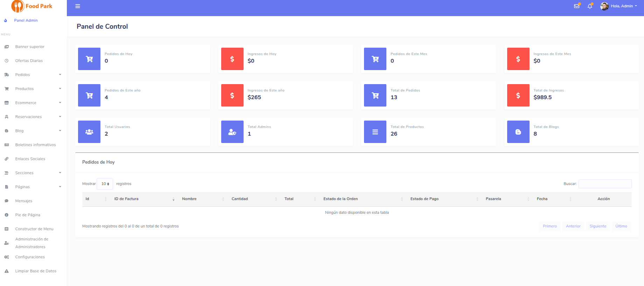Open the Hola, Admin user dropdown

[x=619, y=6]
